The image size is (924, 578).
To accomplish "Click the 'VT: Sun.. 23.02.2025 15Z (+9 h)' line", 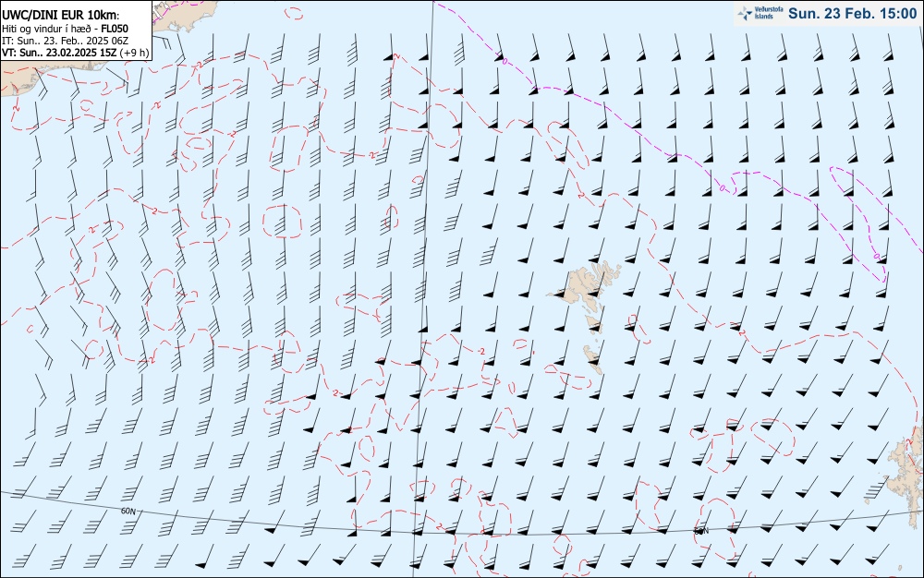I will [x=75, y=53].
